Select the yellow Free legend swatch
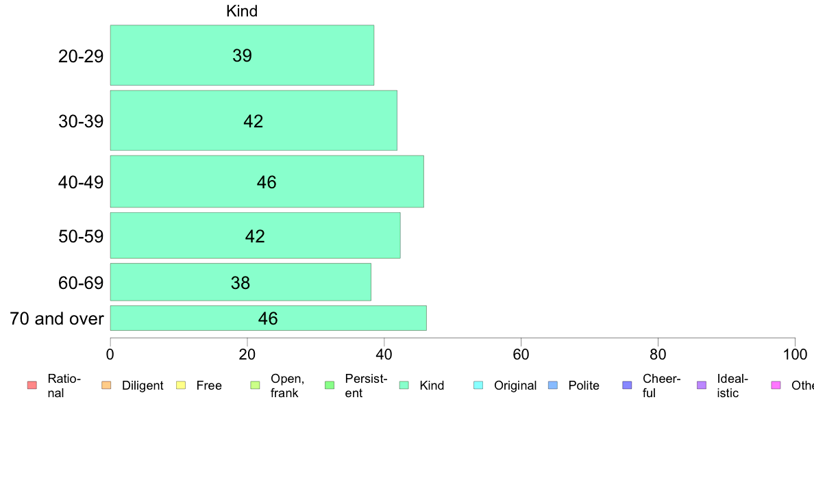The height and width of the screenshot is (504, 814). click(x=181, y=385)
